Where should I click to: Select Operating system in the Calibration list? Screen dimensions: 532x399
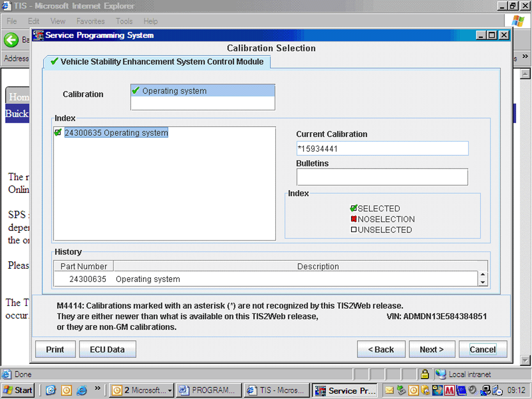click(x=174, y=91)
